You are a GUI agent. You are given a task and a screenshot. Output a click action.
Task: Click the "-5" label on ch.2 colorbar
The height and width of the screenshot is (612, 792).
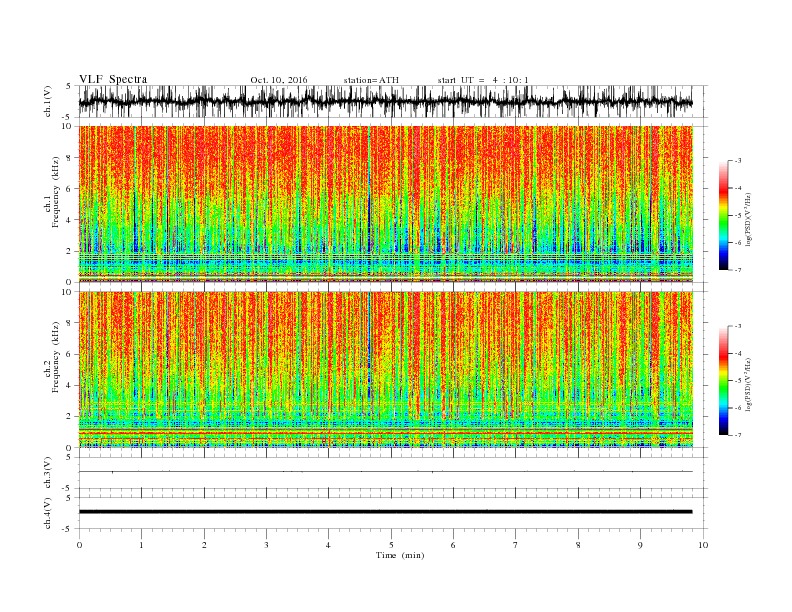click(738, 381)
